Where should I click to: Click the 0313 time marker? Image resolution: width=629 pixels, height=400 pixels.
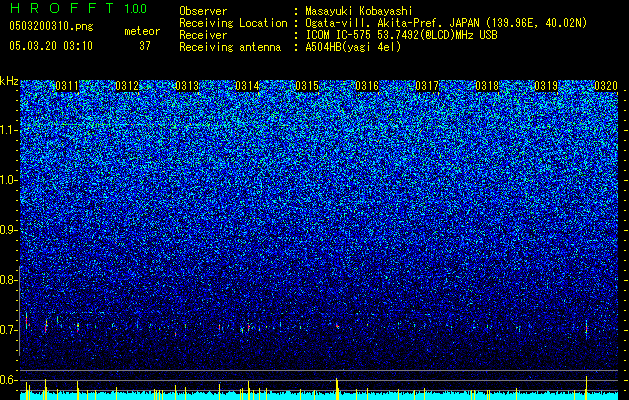pyautogui.click(x=187, y=86)
